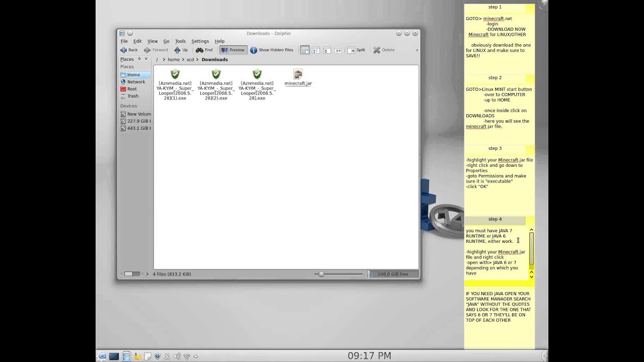Click the root slash in breadcrumb

coord(157,59)
